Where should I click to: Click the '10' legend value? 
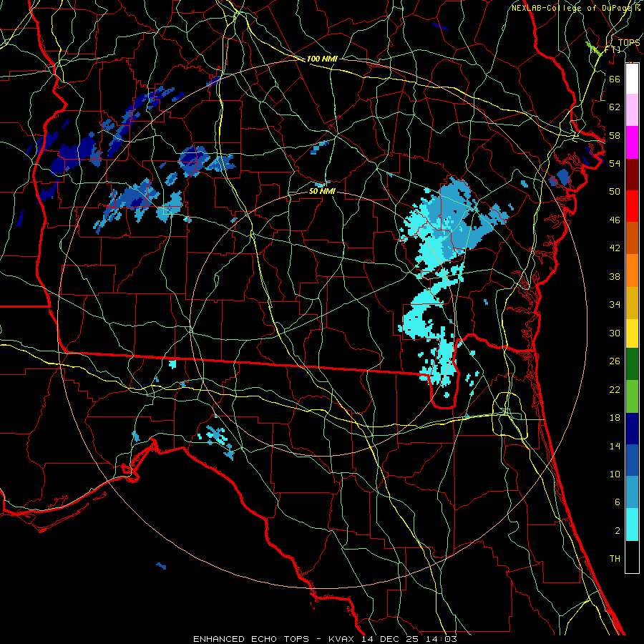(615, 474)
